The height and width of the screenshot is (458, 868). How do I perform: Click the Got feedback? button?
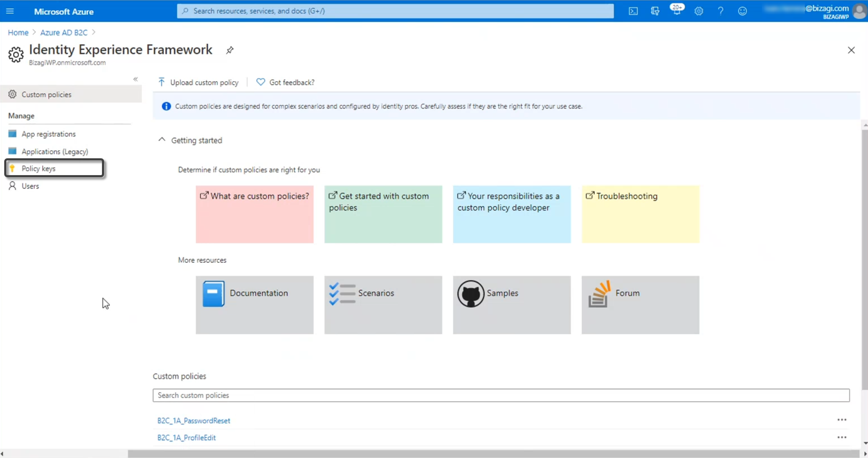coord(285,82)
